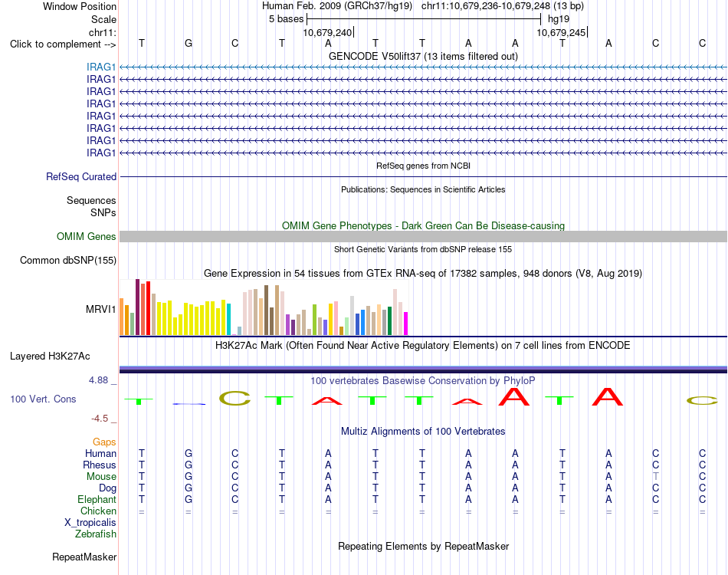
Task: Click the Window Position label
Action: [80, 6]
